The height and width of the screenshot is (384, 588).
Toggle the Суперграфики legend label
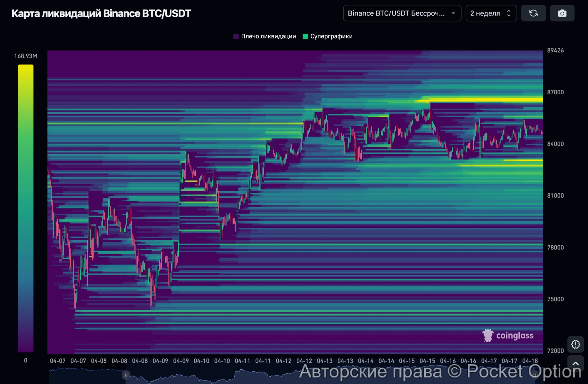(331, 36)
